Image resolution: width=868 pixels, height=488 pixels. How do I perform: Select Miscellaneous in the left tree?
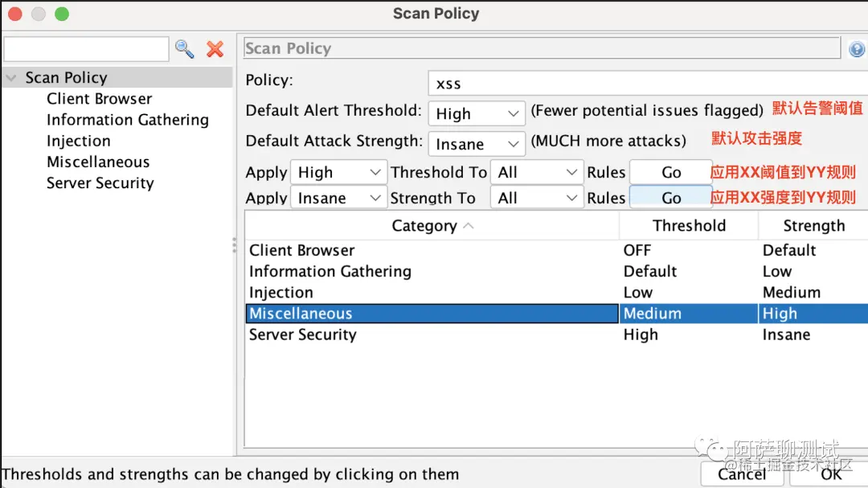[98, 162]
